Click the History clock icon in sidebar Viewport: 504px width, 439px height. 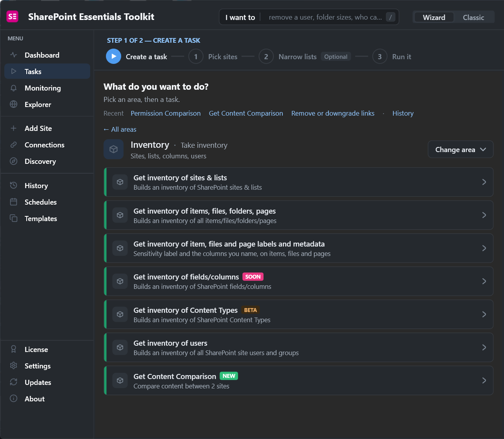tap(14, 186)
